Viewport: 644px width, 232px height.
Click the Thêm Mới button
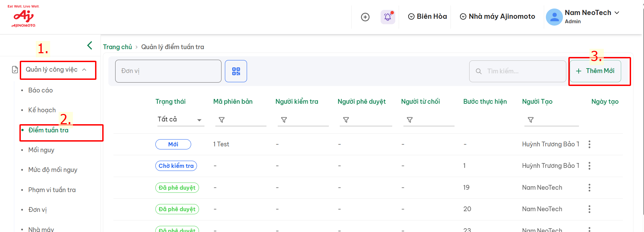(595, 71)
